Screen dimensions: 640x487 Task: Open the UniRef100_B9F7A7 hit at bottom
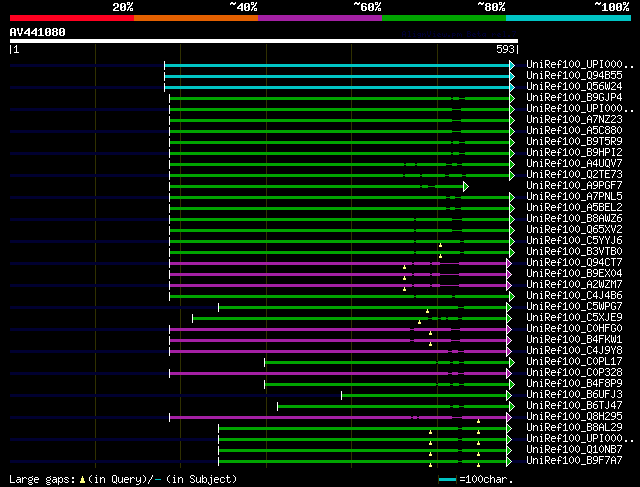coord(574,461)
